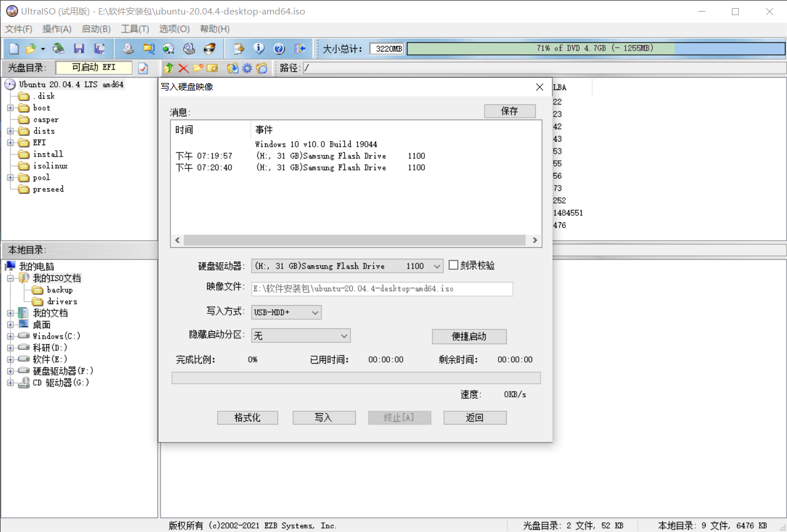Image resolution: width=787 pixels, height=532 pixels.
Task: Open the blue Help question mark icon
Action: 279,49
